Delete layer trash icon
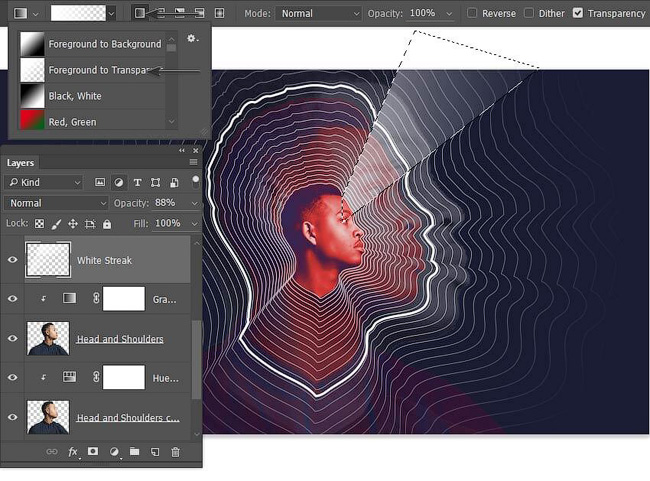Screen dimensions: 650x481 click(x=175, y=452)
